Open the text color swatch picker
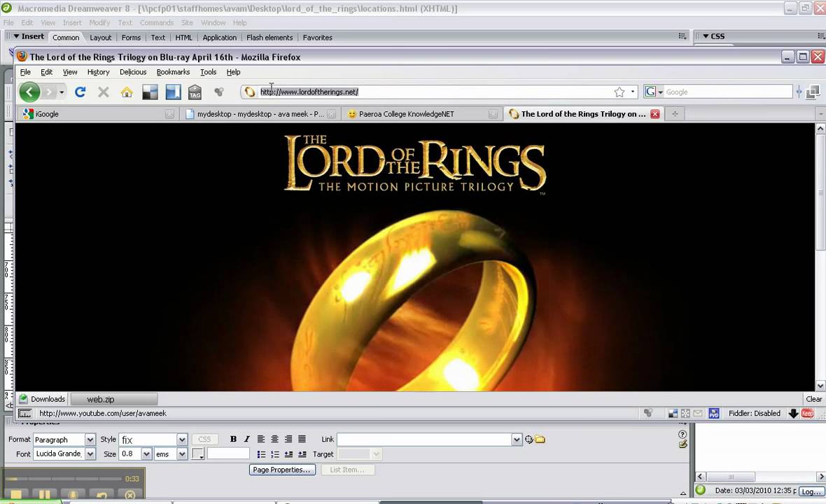The image size is (826, 504). (198, 454)
